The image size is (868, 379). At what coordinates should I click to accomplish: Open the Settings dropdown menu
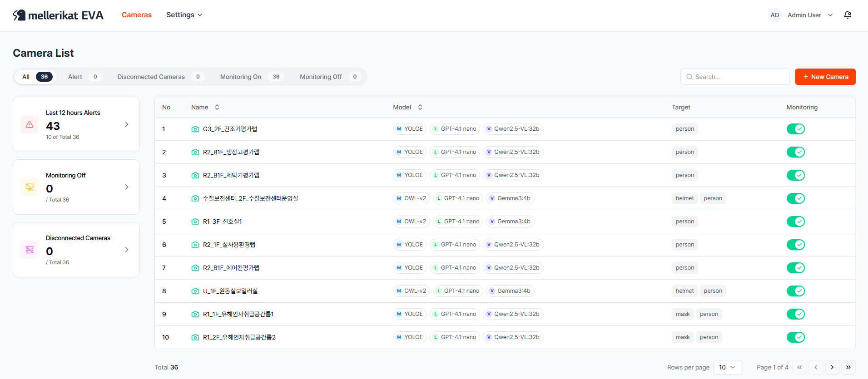coord(184,15)
